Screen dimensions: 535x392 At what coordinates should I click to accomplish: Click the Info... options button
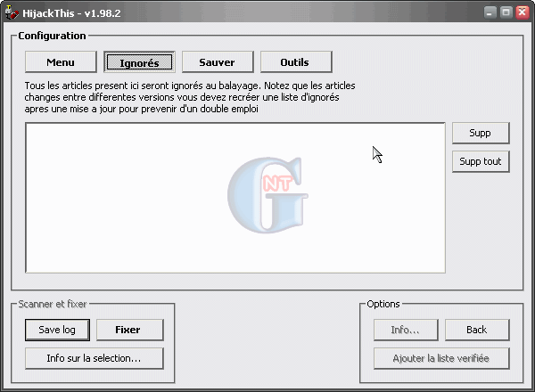[x=406, y=330]
